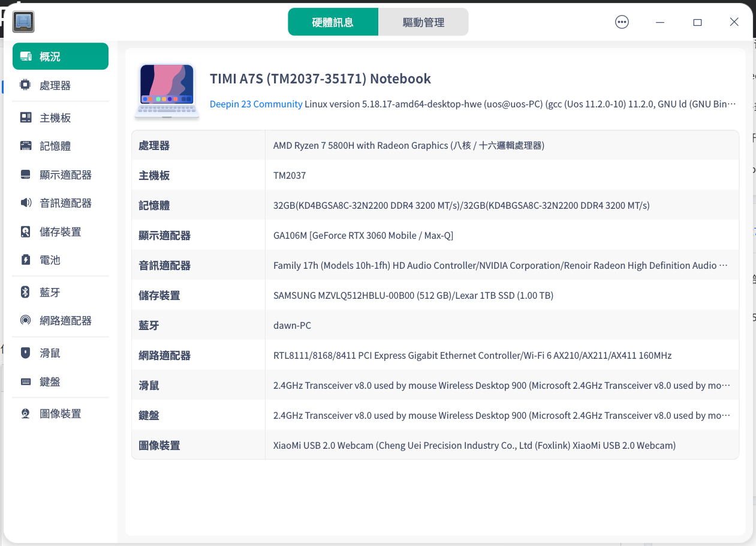
Task: Click the speaker icon next to 音訊適配器
Action: (25, 203)
